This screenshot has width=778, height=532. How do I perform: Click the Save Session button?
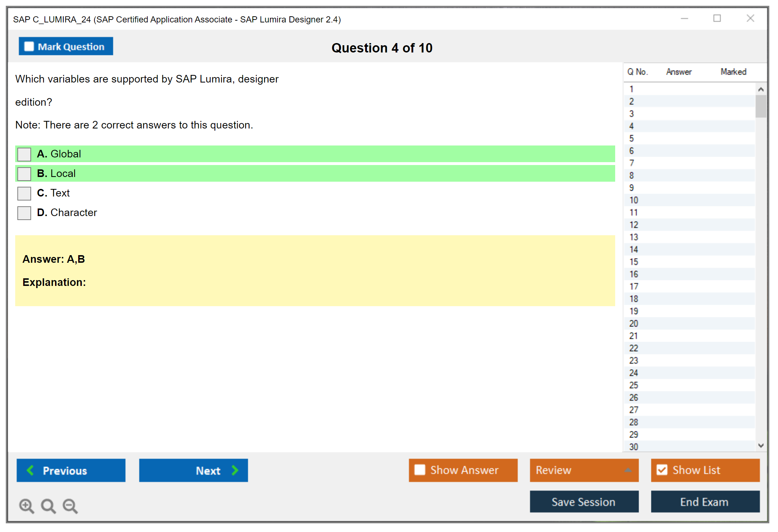tap(584, 502)
